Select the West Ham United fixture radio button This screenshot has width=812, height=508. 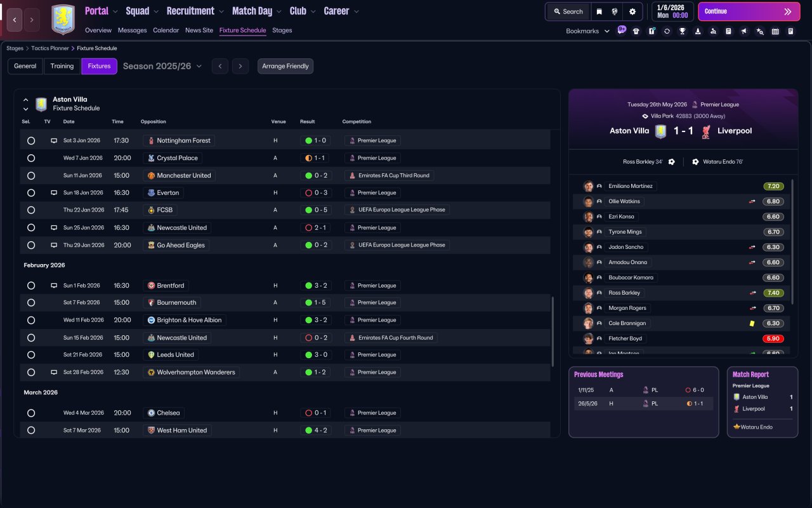31,431
